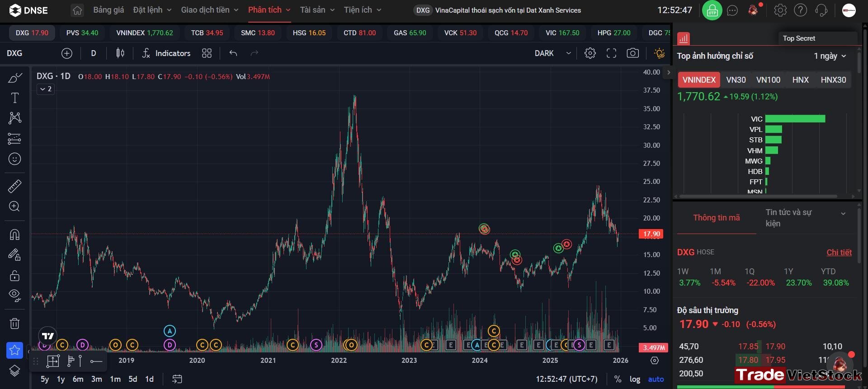Open the 1 ngày period dropdown
This screenshot has width=868, height=389.
coord(830,56)
